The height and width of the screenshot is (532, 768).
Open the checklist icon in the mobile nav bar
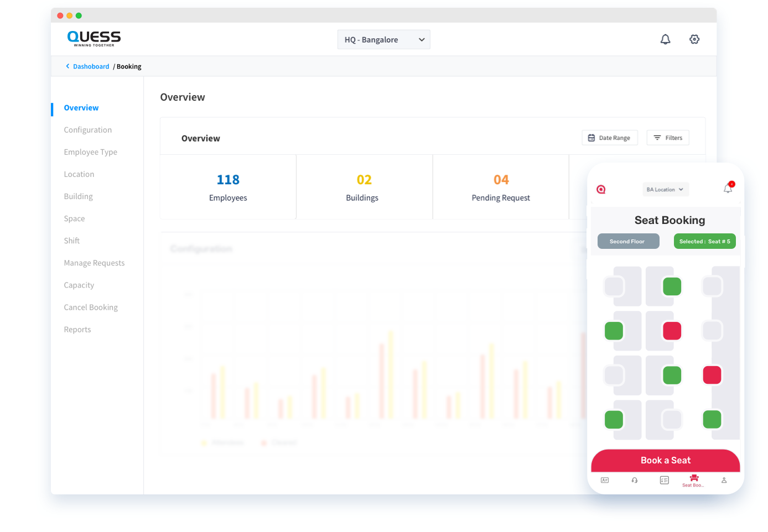tap(663, 480)
